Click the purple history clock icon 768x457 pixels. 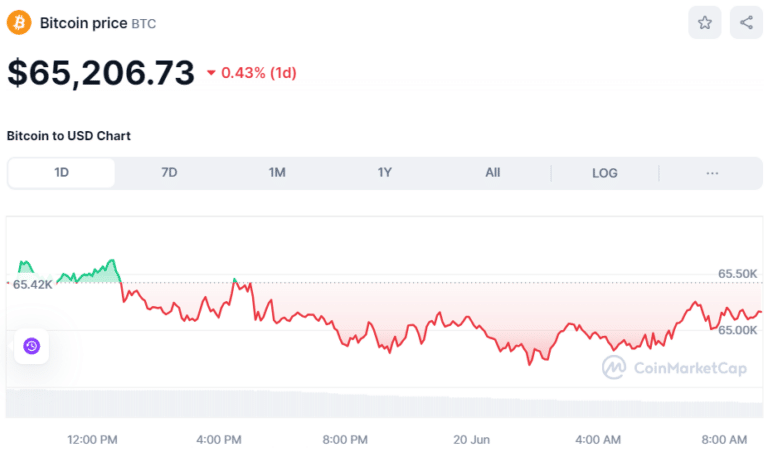point(31,346)
